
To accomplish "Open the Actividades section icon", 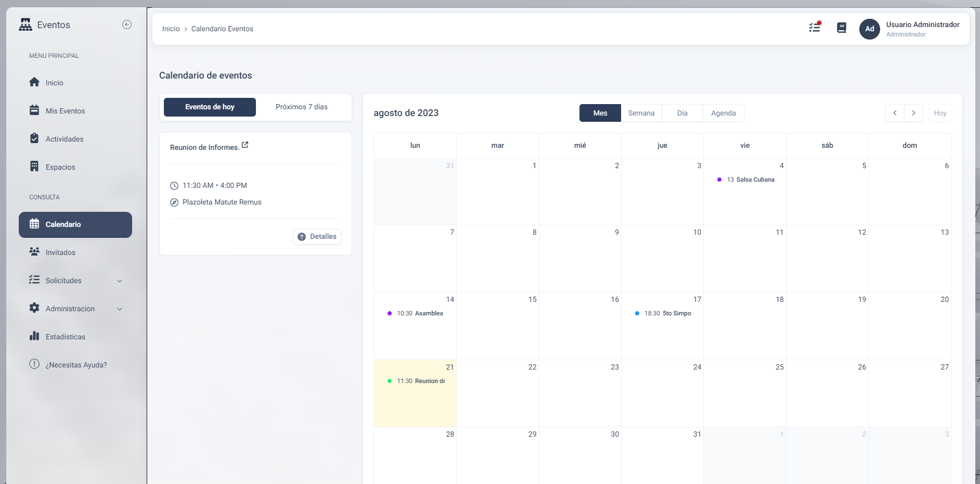I will pos(34,138).
